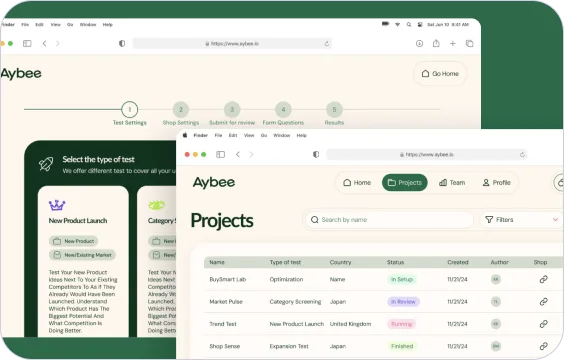The height and width of the screenshot is (360, 564).
Task: Click the BuySmart Lab project name
Action: (x=228, y=279)
